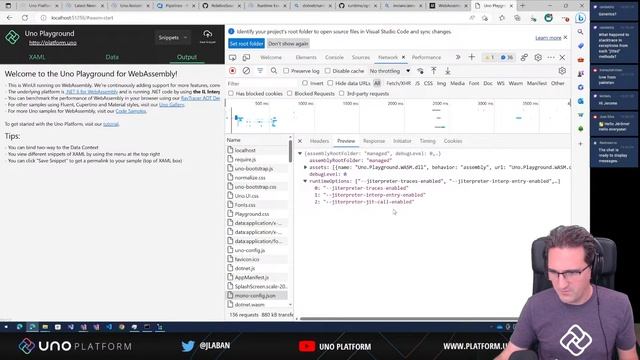This screenshot has height=360, width=640.
Task: Click the Uno Playground logo
Action: coord(12,37)
